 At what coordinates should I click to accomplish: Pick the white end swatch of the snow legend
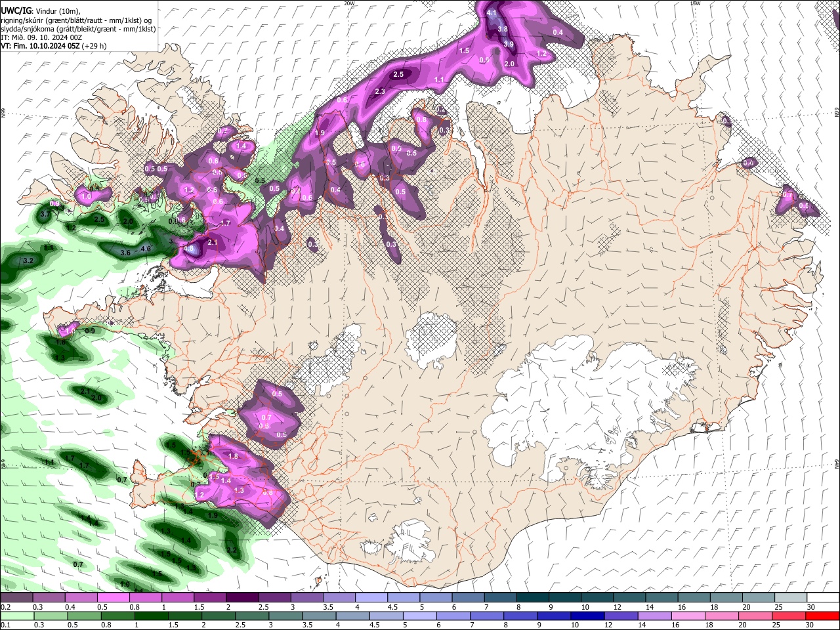click(x=823, y=598)
